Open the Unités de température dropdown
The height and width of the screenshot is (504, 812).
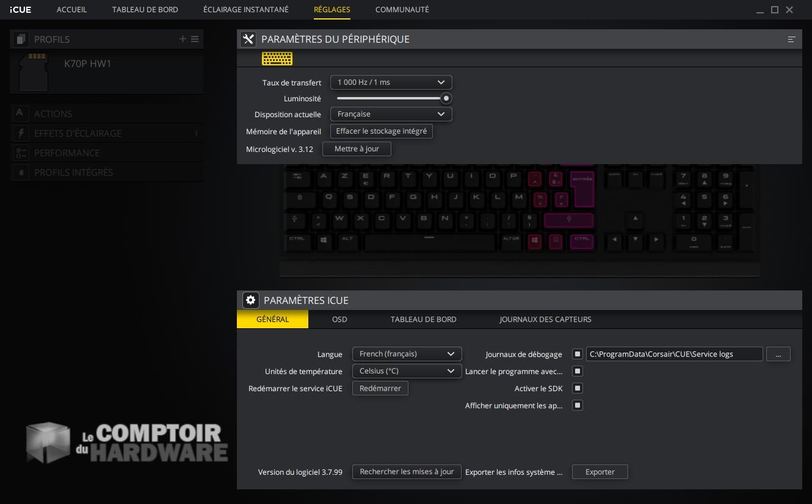[x=407, y=371]
